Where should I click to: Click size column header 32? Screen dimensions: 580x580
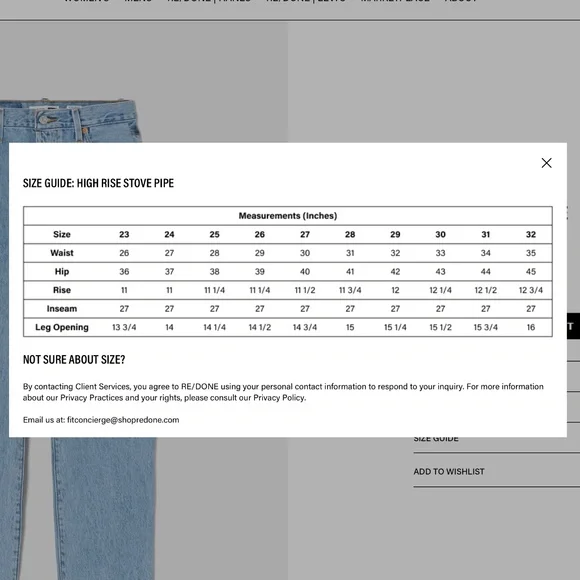tap(531, 234)
